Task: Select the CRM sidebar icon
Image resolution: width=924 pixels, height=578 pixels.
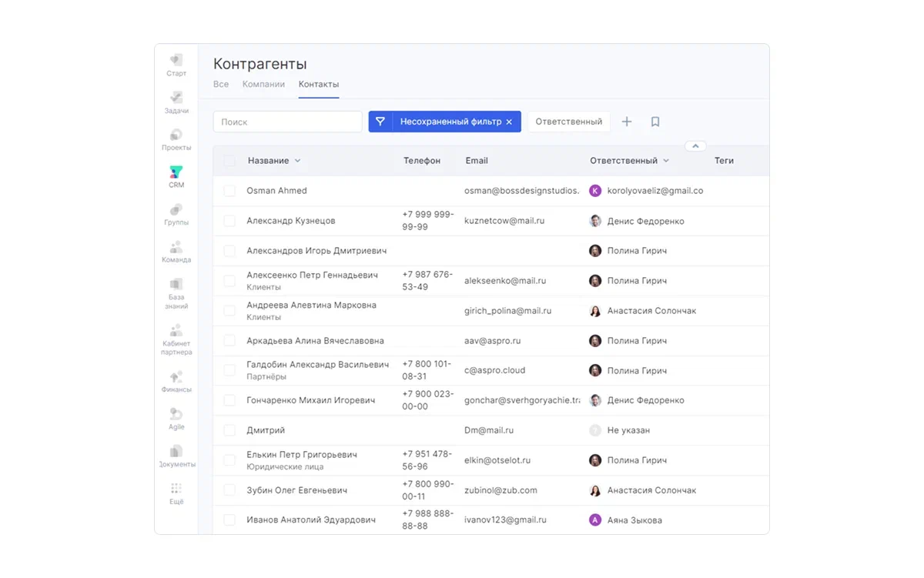Action: [176, 176]
